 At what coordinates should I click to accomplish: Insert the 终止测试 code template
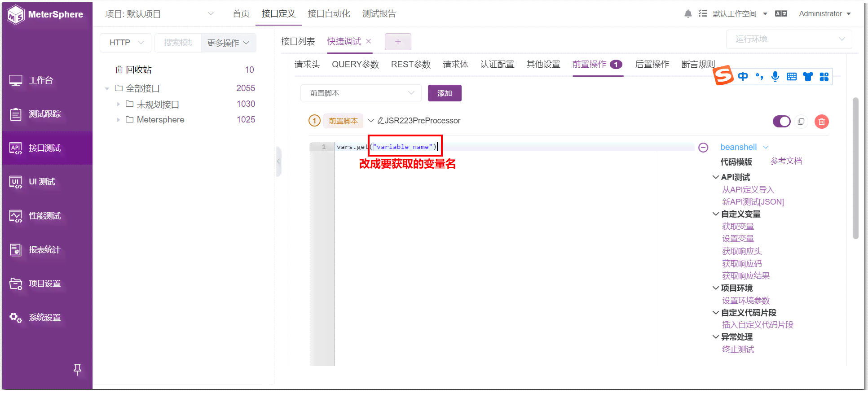pos(738,349)
